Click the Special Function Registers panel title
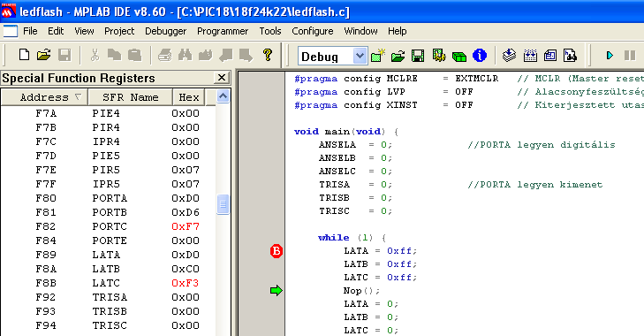 [x=79, y=78]
